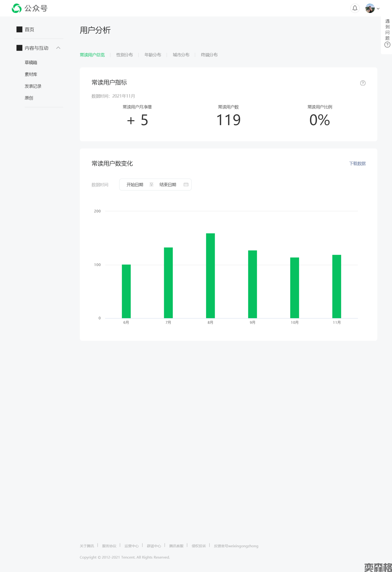Select the 终端分布 tab
392x572 pixels.
(x=209, y=55)
